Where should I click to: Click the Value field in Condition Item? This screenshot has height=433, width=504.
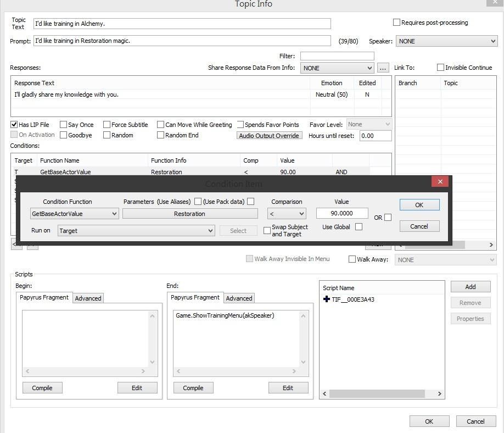(x=342, y=213)
